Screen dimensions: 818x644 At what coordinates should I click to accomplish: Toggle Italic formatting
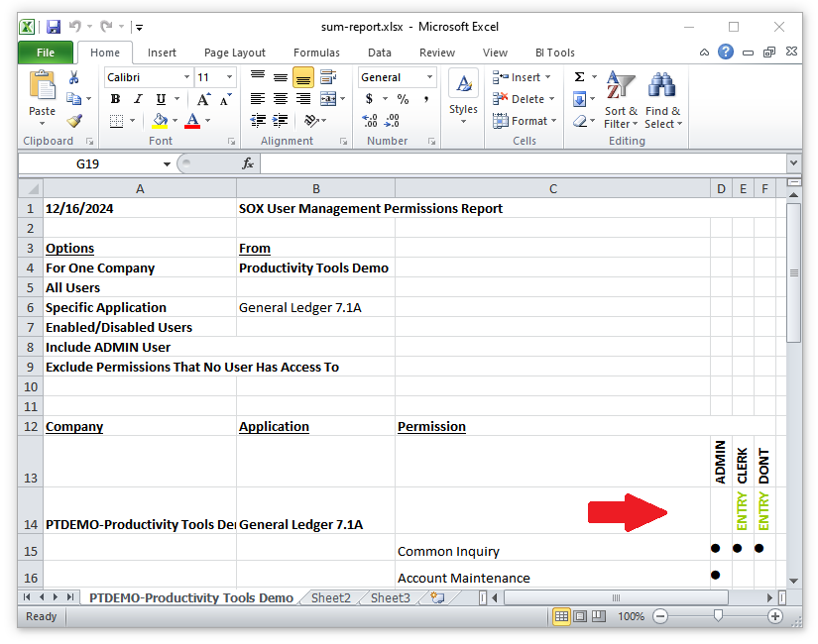coord(138,99)
